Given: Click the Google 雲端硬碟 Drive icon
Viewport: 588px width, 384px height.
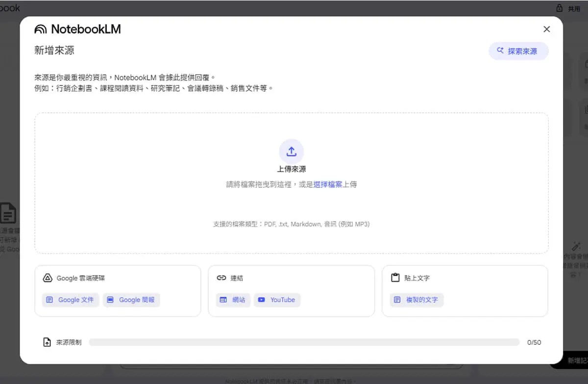Looking at the screenshot, I should point(48,278).
